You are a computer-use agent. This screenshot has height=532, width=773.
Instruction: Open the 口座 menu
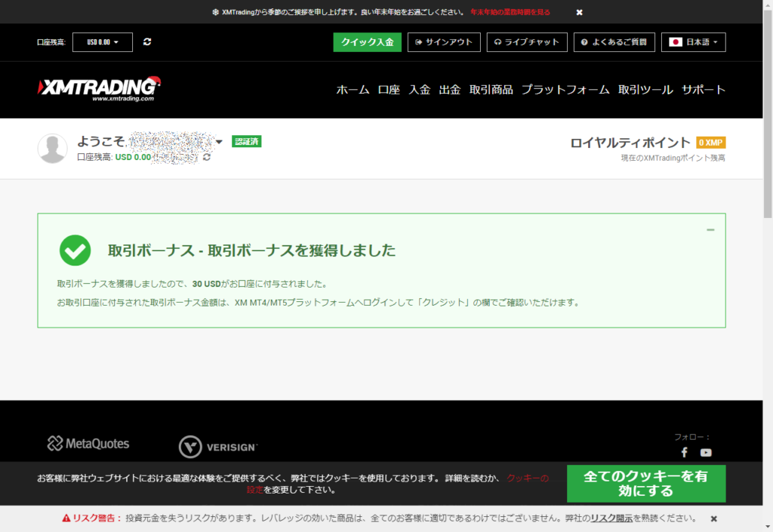point(389,90)
